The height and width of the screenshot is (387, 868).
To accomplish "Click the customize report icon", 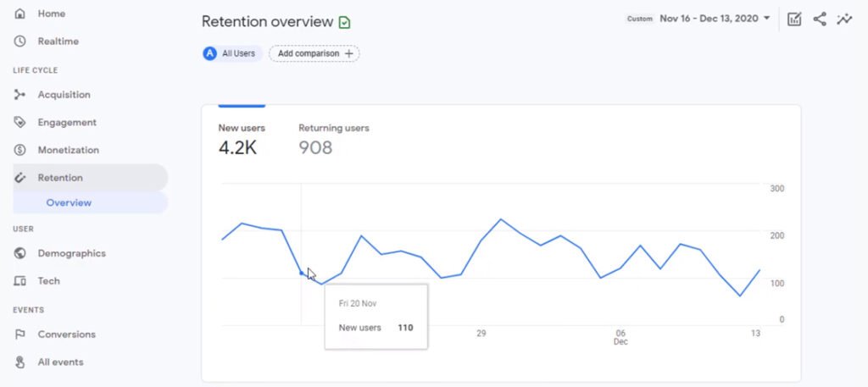I will tap(794, 19).
